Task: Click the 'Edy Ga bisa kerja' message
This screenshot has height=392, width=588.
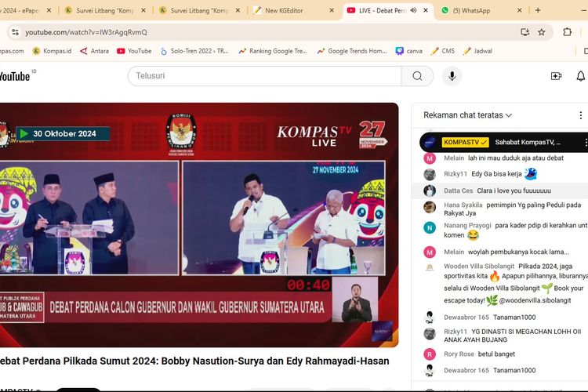Action: click(496, 174)
